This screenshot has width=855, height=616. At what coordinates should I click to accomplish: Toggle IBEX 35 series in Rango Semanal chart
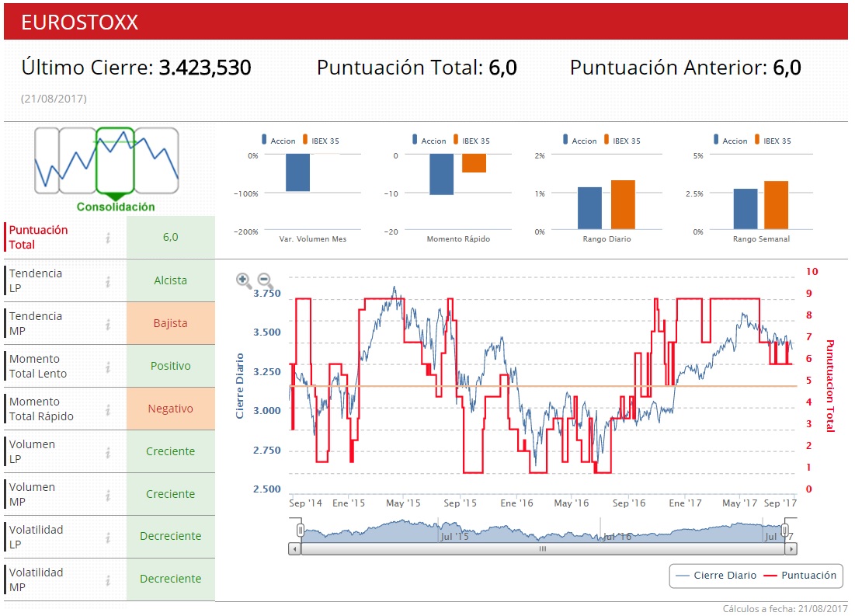pos(773,141)
